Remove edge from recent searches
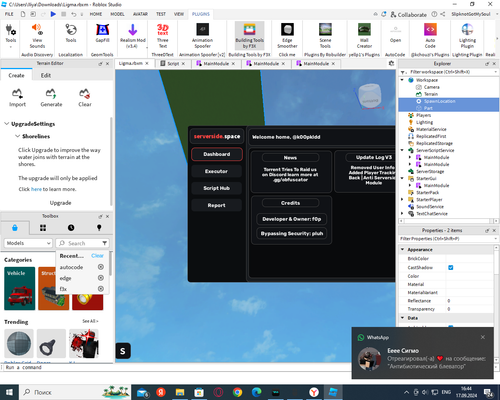The width and height of the screenshot is (500, 400). [101, 278]
